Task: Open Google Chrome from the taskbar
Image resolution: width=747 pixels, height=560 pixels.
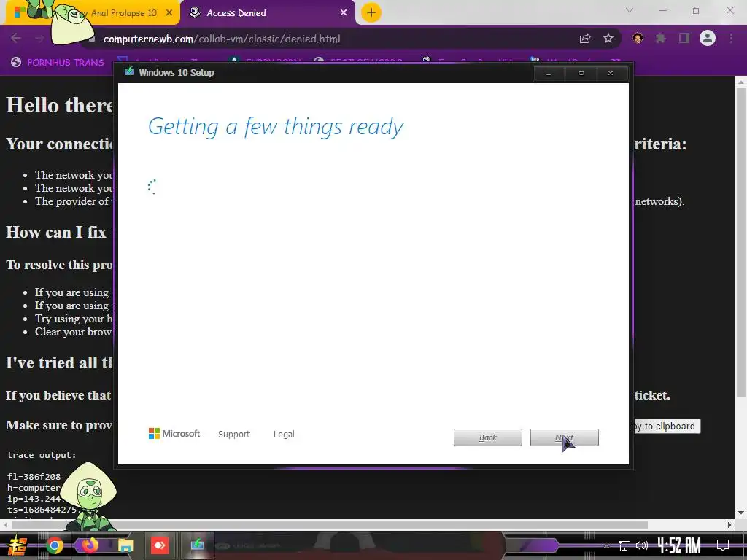Action: pos(54,545)
